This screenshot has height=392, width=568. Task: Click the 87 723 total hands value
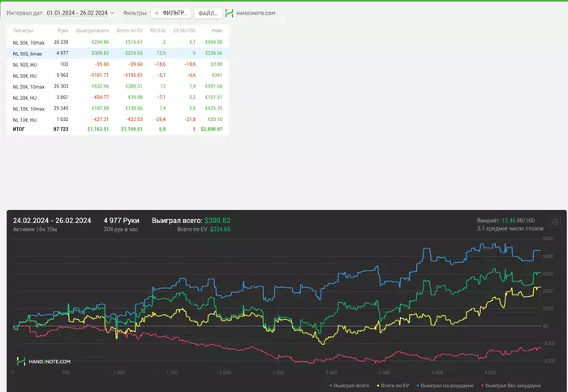click(x=61, y=129)
